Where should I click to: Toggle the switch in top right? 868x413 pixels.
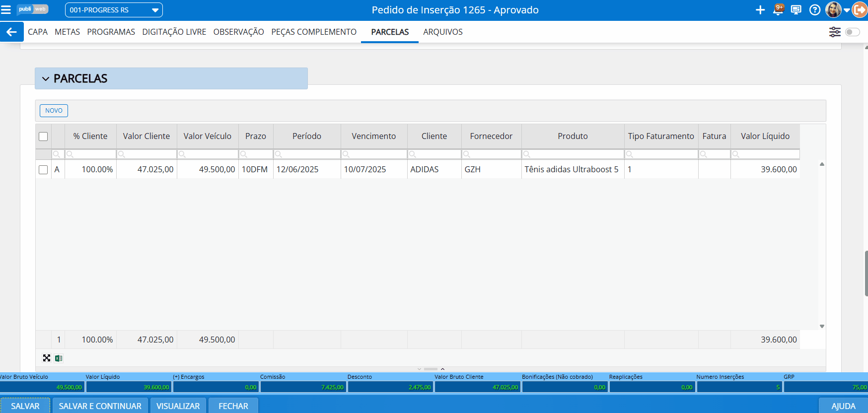click(852, 32)
